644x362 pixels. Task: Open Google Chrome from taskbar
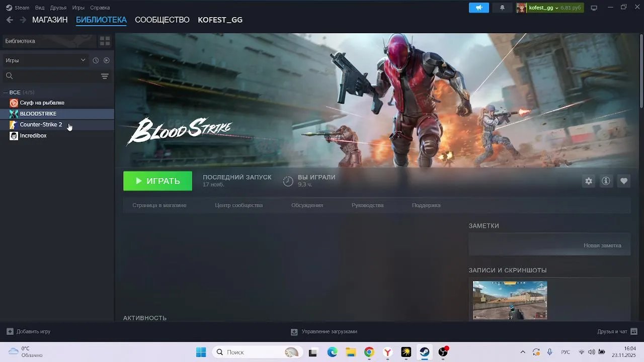coord(369,352)
